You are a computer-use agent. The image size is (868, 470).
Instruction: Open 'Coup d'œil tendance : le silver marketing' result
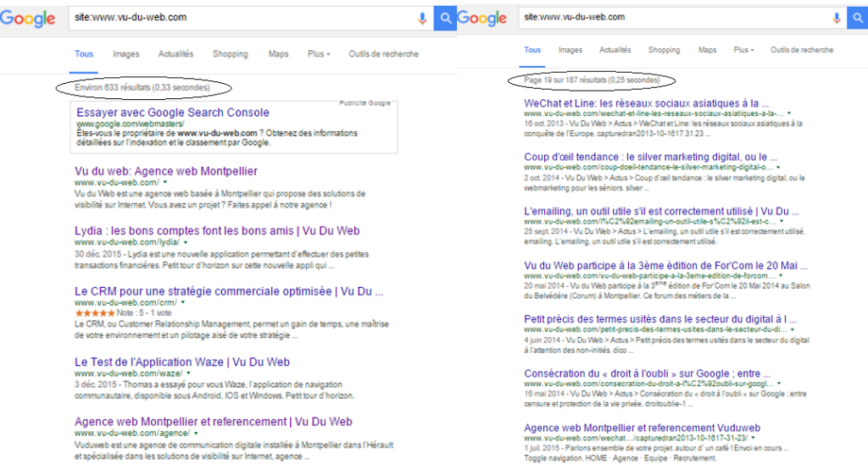click(x=650, y=157)
